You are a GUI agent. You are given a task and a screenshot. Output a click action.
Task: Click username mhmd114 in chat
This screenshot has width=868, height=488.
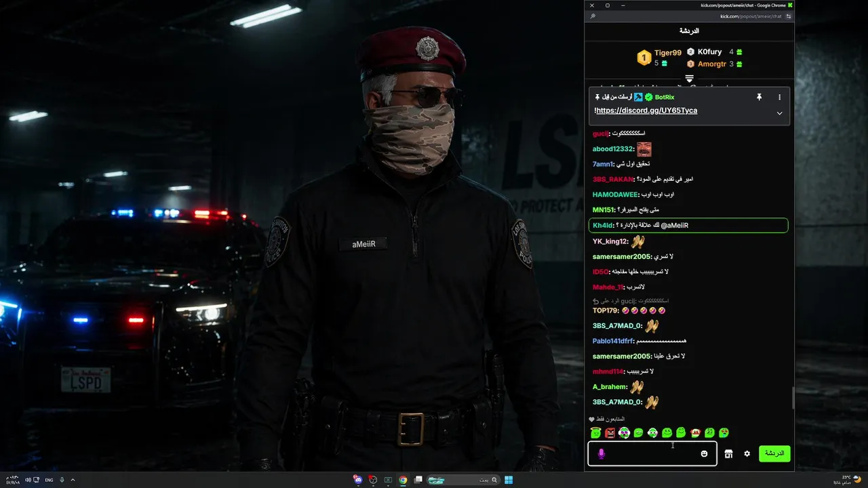pyautogui.click(x=608, y=371)
